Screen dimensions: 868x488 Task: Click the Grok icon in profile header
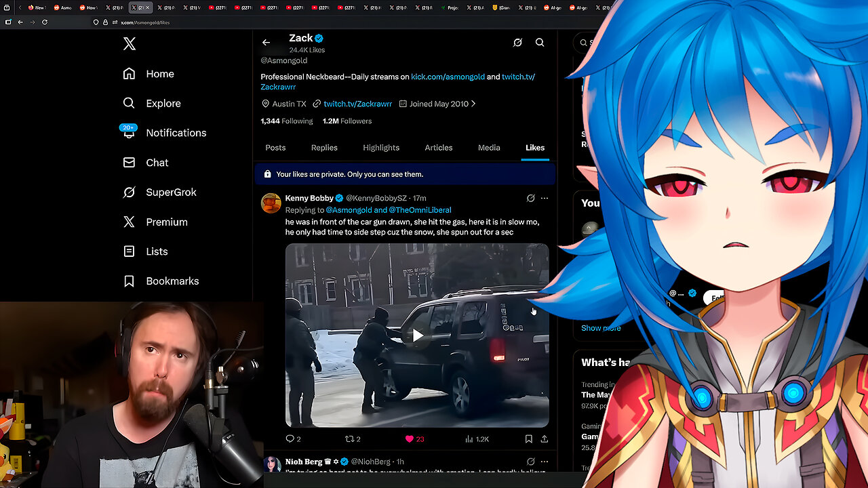click(517, 43)
